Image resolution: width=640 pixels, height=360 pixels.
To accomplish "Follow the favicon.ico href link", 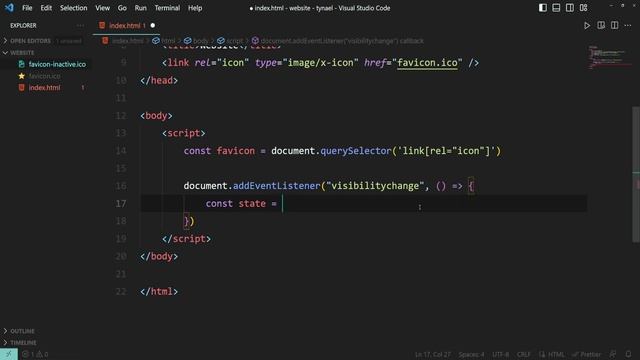I will pos(427,63).
